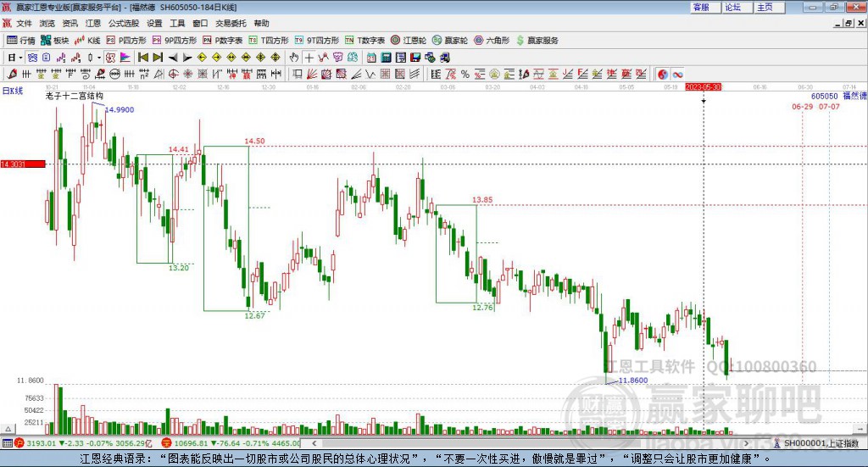Viewport: 868px width, 467px height.
Task: Jump to the last bar with the skip-to-end icon
Action: click(158, 58)
